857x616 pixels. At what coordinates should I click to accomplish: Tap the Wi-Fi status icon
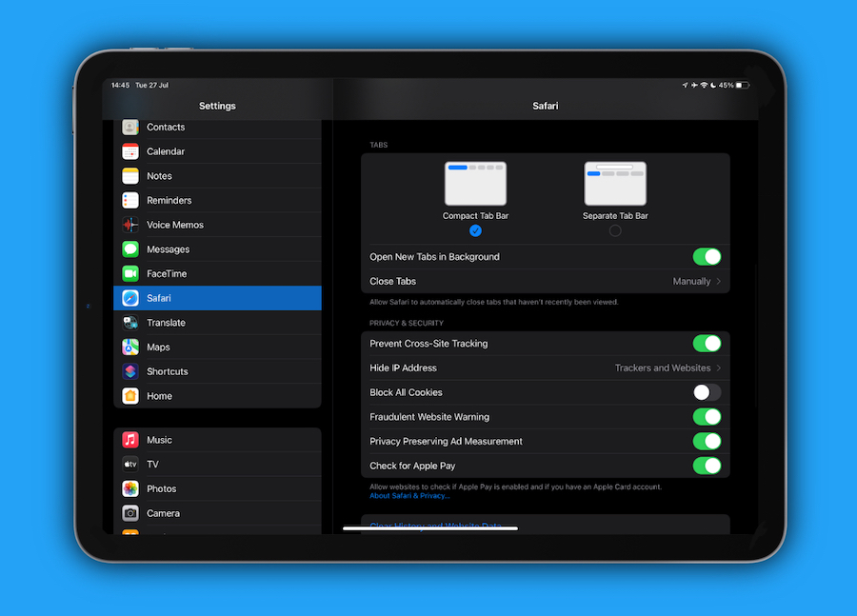click(704, 86)
